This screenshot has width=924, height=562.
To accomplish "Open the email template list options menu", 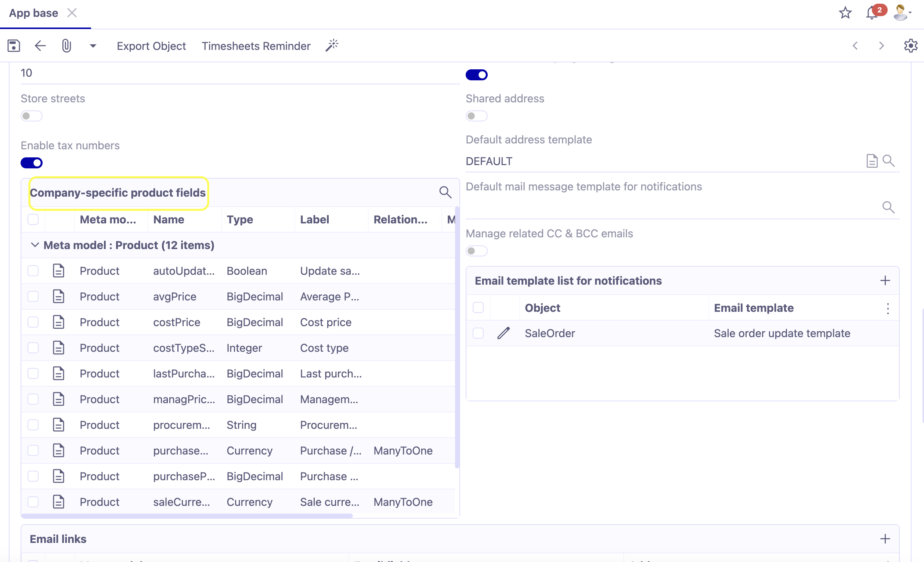I will pos(888,309).
